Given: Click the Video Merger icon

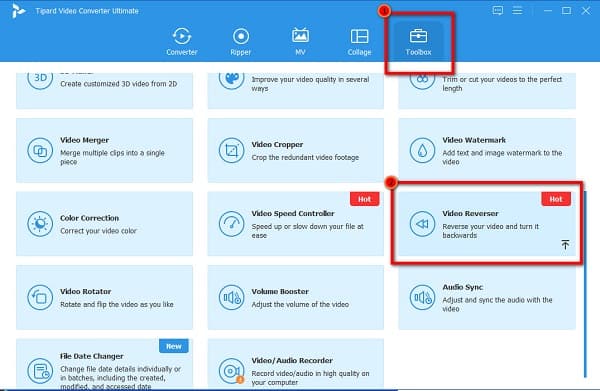Looking at the screenshot, I should click(40, 151).
